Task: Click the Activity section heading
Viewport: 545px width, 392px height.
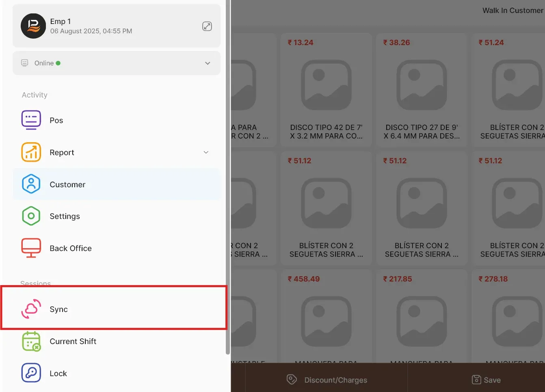Action: coord(35,95)
